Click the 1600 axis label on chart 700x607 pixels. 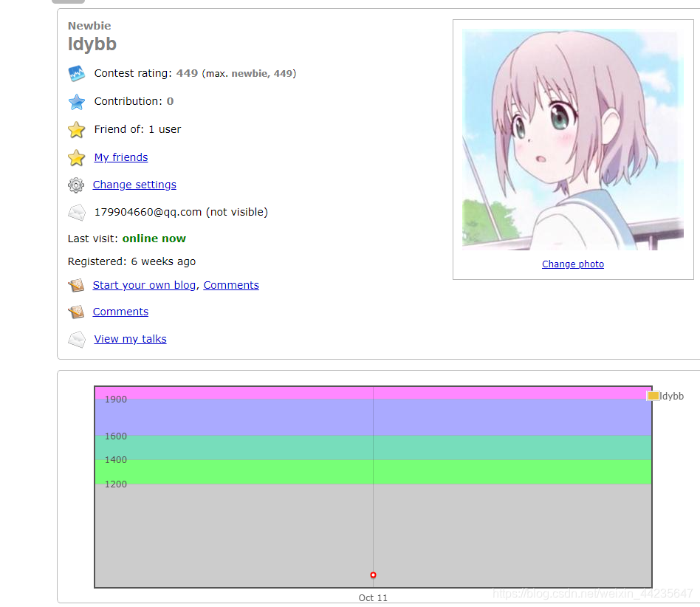click(116, 436)
